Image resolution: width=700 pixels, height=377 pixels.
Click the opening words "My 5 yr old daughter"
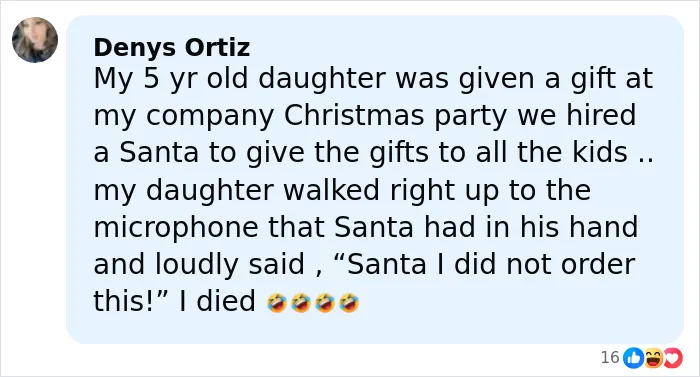point(240,79)
